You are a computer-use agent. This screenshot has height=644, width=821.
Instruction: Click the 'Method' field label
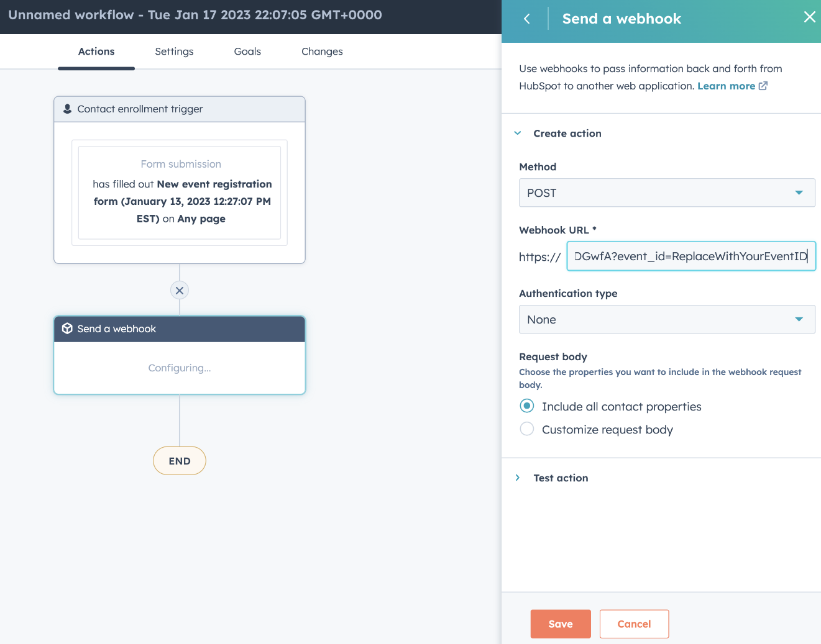tap(538, 166)
